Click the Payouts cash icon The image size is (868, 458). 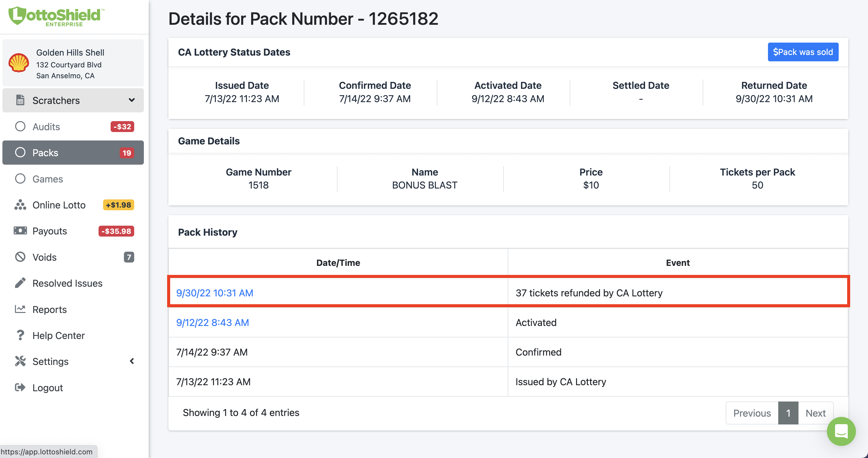(x=20, y=231)
